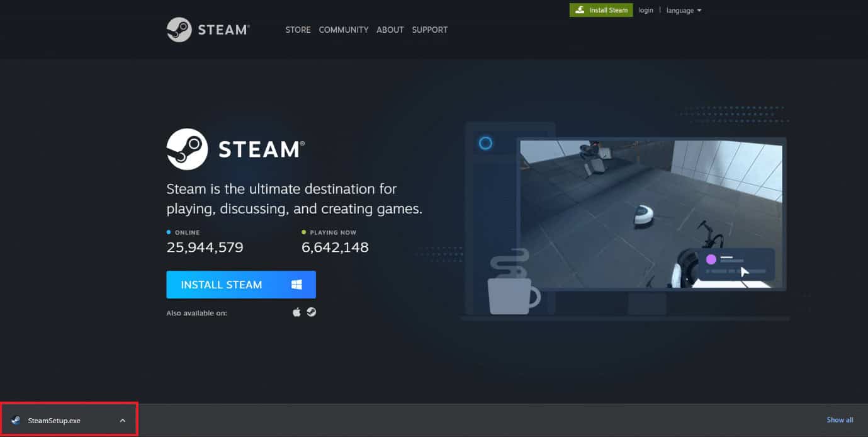Viewport: 868px width, 437px height.
Task: Open the login page
Action: 646,10
